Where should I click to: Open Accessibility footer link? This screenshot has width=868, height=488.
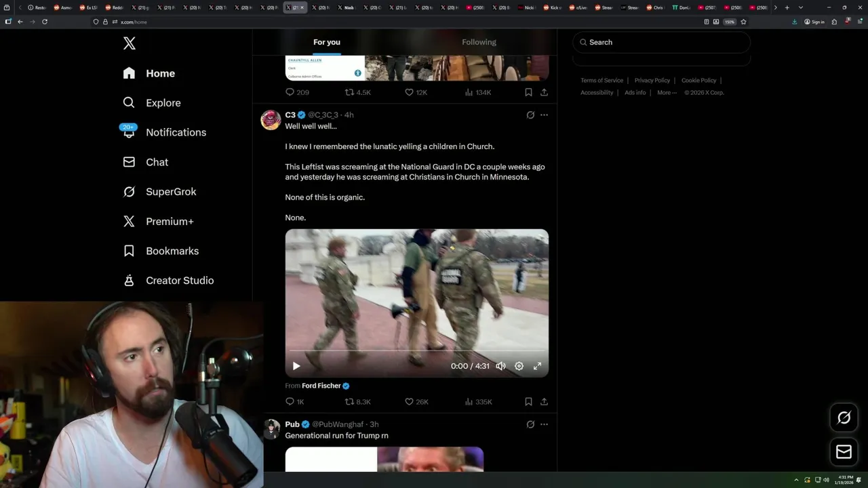[597, 93]
